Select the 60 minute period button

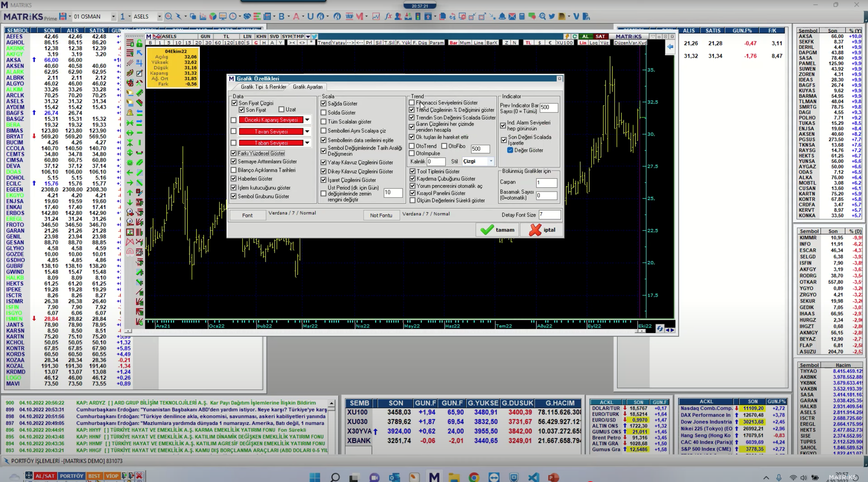pyautogui.click(x=218, y=43)
